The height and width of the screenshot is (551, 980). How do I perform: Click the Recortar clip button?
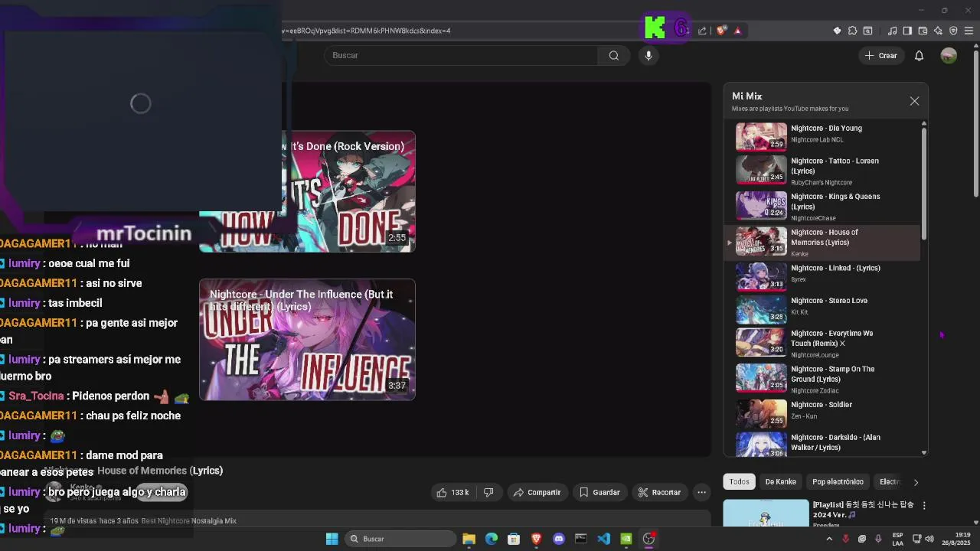[x=659, y=492]
